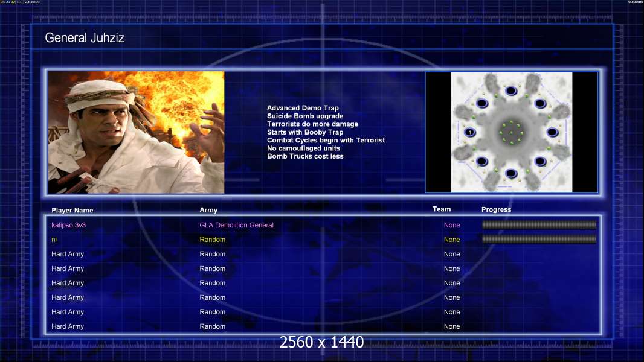This screenshot has width=644, height=362.
Task: Click the Team column header
Action: click(442, 209)
